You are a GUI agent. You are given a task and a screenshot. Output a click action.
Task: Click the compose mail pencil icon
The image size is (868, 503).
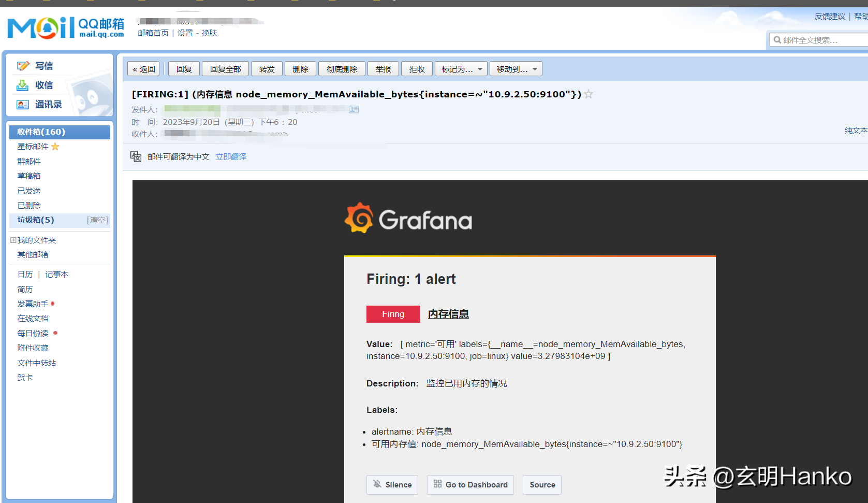tap(23, 66)
